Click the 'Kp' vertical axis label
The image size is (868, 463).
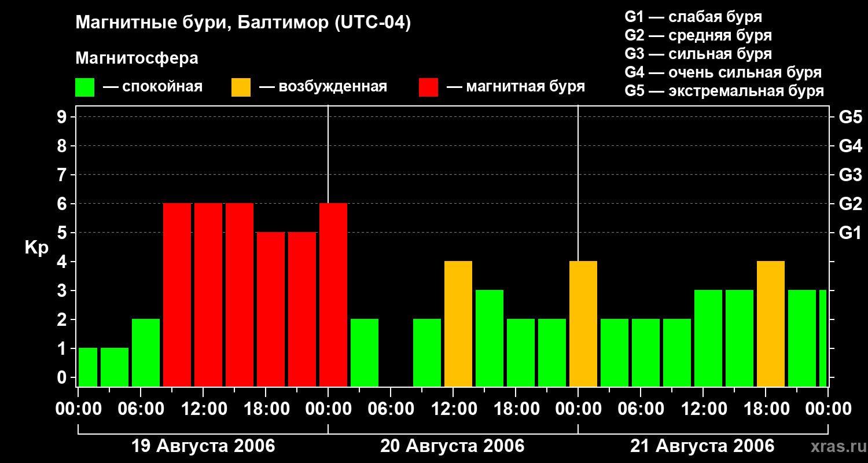(36, 248)
